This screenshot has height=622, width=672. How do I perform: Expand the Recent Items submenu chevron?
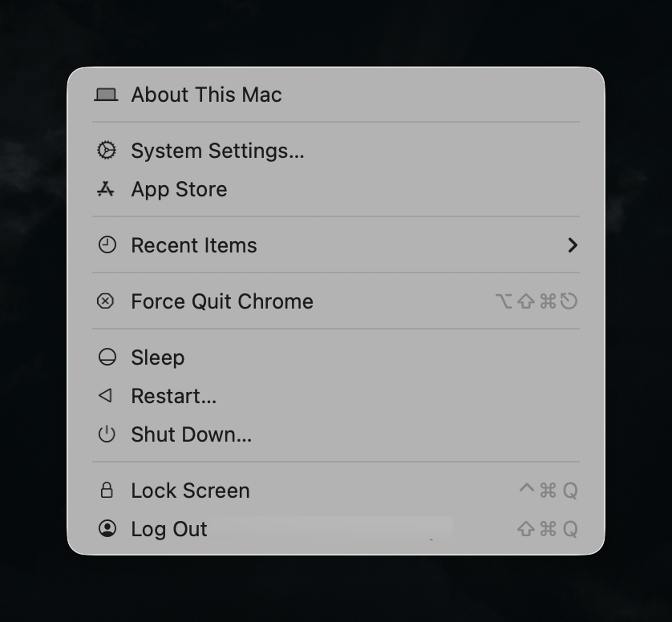tap(573, 245)
